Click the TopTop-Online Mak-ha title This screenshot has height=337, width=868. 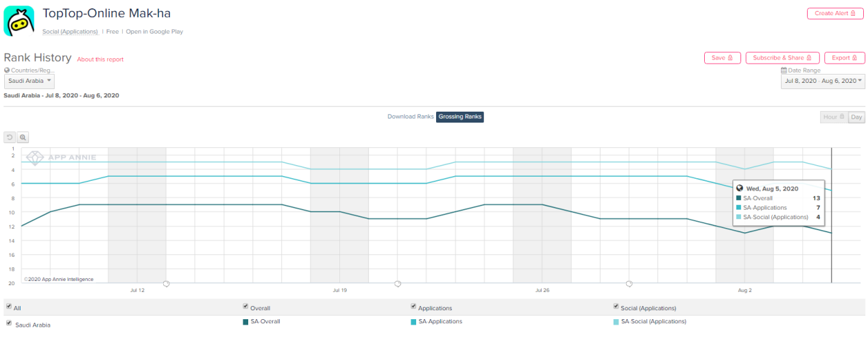tap(106, 13)
